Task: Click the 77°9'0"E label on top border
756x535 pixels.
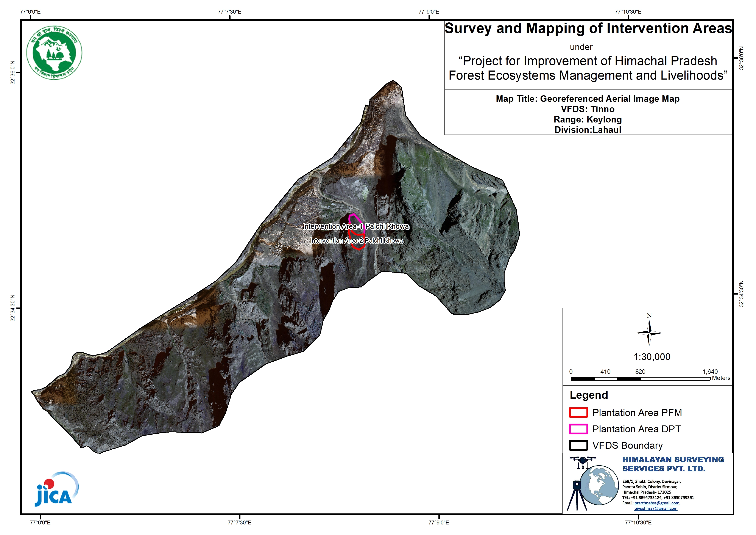Action: point(429,12)
